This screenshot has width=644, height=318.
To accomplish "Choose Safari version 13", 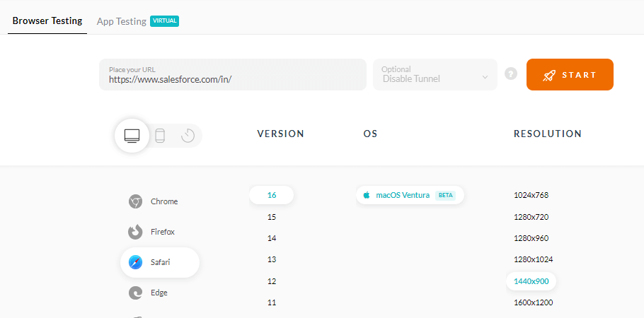I will tap(272, 260).
